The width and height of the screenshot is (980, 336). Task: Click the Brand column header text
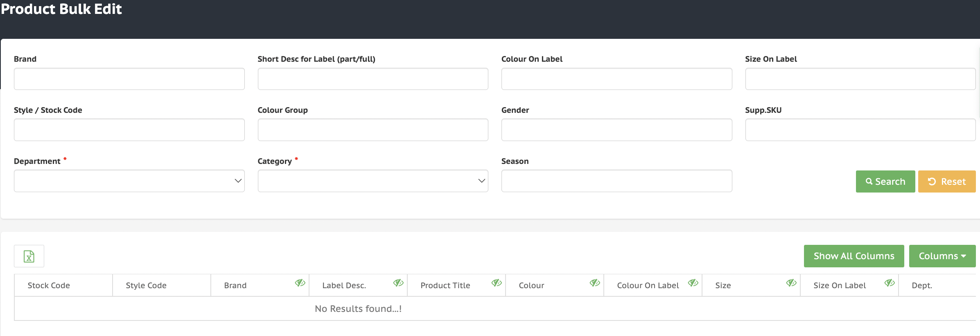(235, 285)
